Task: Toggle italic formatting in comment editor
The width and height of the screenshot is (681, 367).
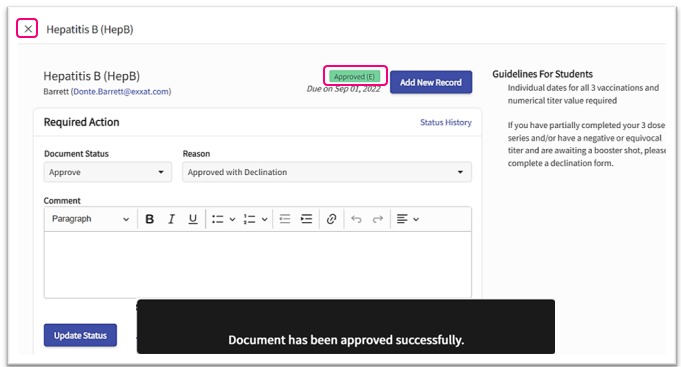Action: click(172, 219)
